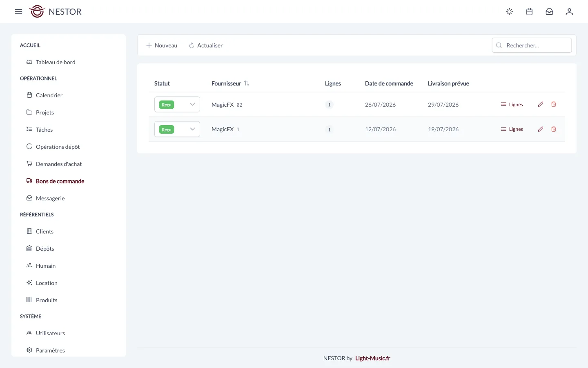Delete the MagicFX 1 order with trash icon
The height and width of the screenshot is (368, 588).
coord(554,129)
